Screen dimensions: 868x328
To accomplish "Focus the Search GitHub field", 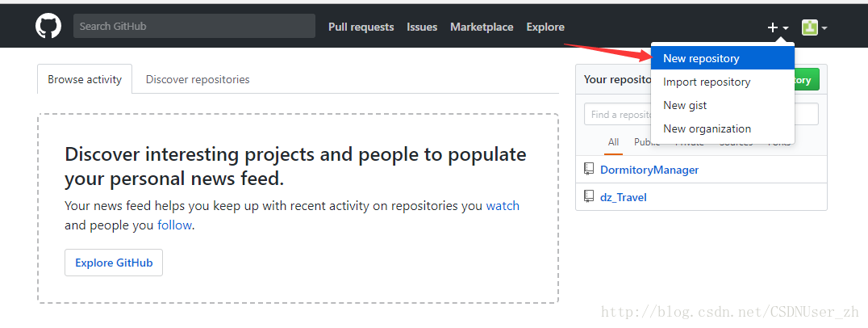I will (x=194, y=26).
